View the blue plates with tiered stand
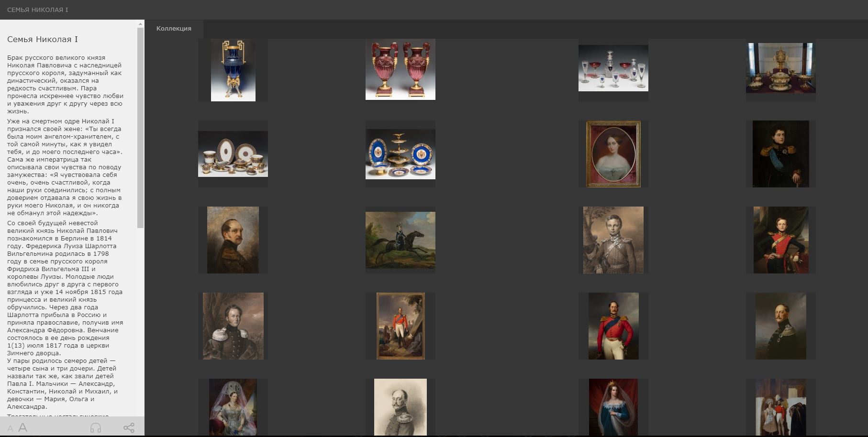This screenshot has height=437, width=868. [x=400, y=154]
